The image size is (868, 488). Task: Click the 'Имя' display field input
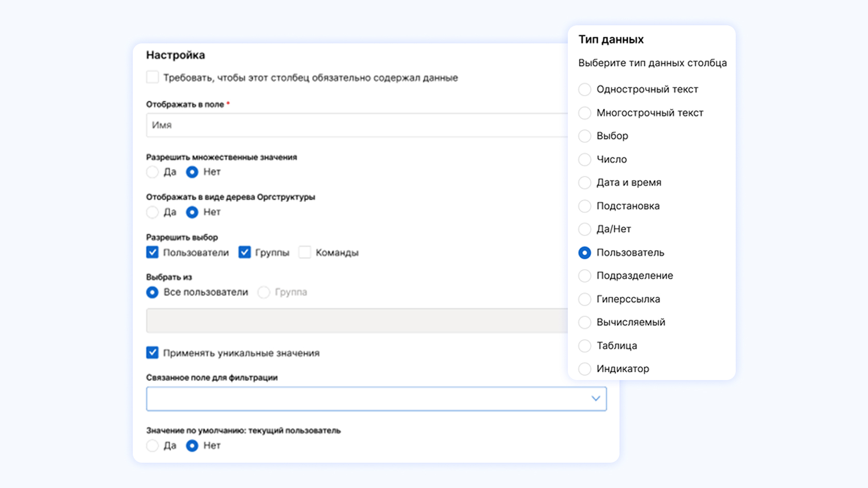coord(357,125)
